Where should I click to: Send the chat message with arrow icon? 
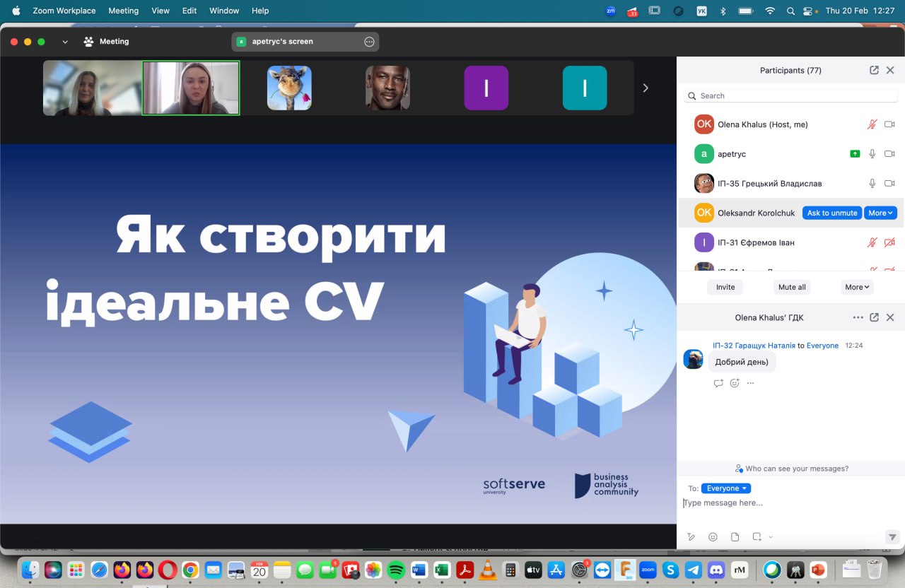[892, 537]
